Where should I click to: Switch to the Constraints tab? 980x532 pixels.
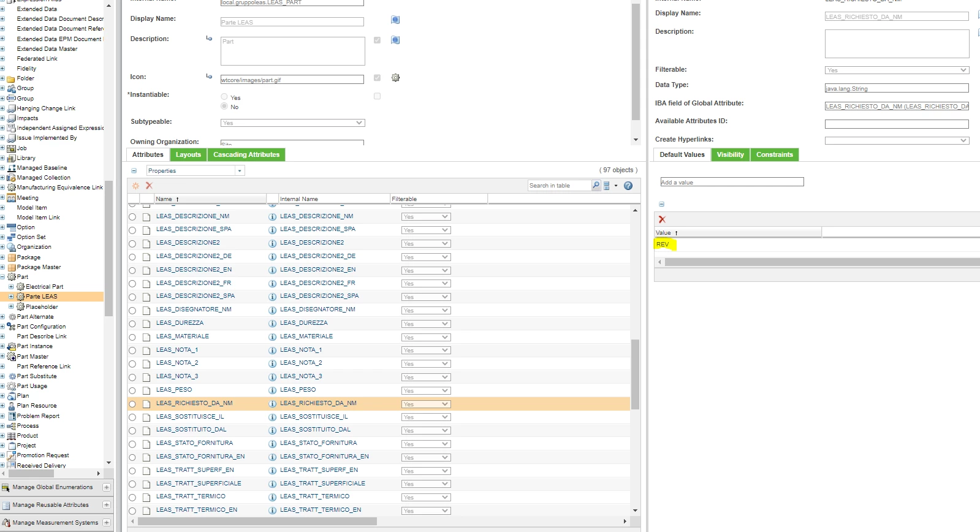pos(775,155)
